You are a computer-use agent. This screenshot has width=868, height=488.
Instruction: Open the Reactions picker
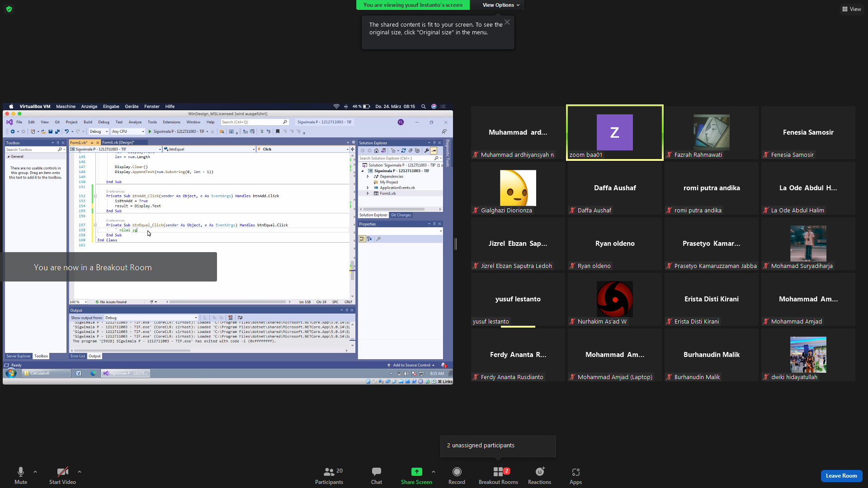tap(539, 475)
